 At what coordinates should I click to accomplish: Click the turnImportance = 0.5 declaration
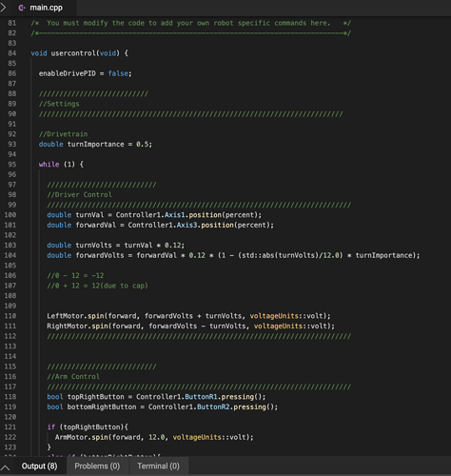tap(95, 144)
